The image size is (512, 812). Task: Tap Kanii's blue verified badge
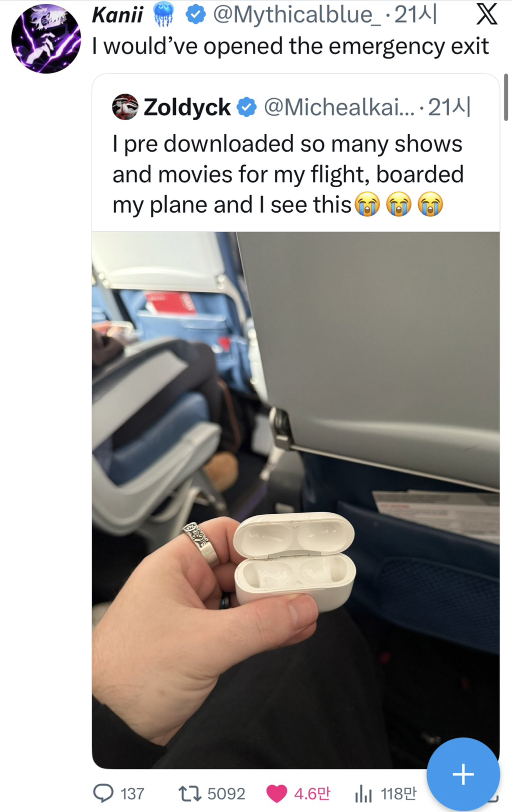click(195, 15)
